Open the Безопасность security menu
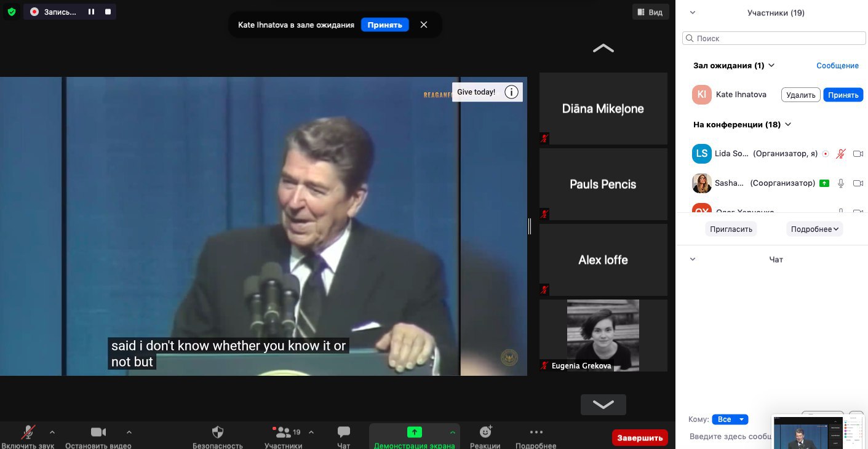 pos(218,437)
